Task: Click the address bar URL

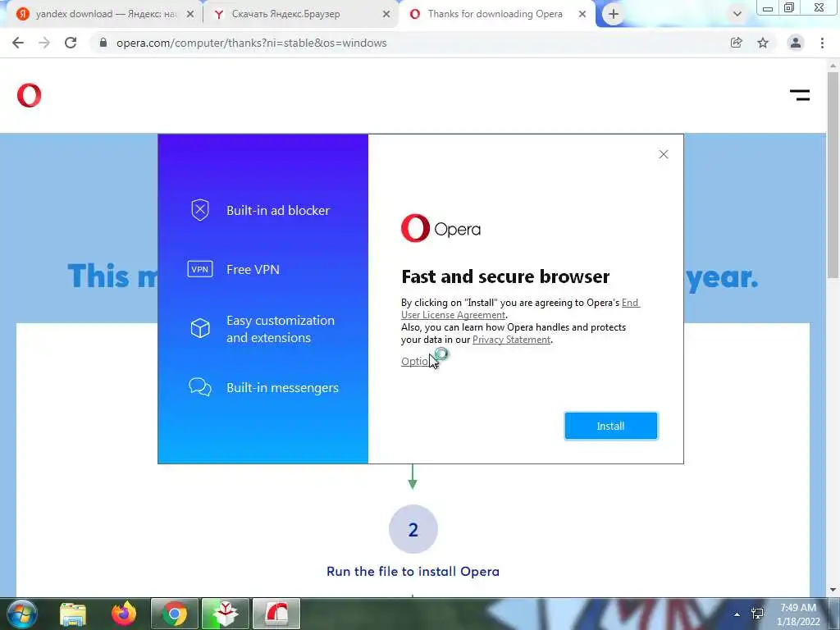Action: [x=251, y=43]
